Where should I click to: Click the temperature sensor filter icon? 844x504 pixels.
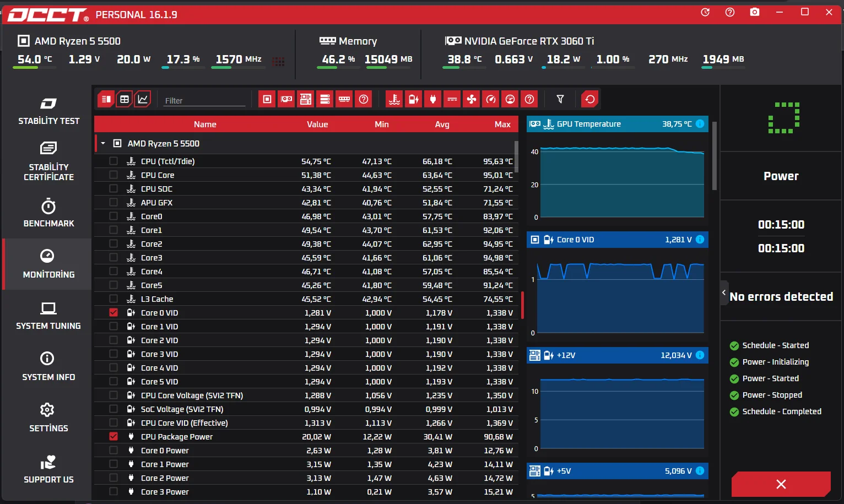coord(394,99)
